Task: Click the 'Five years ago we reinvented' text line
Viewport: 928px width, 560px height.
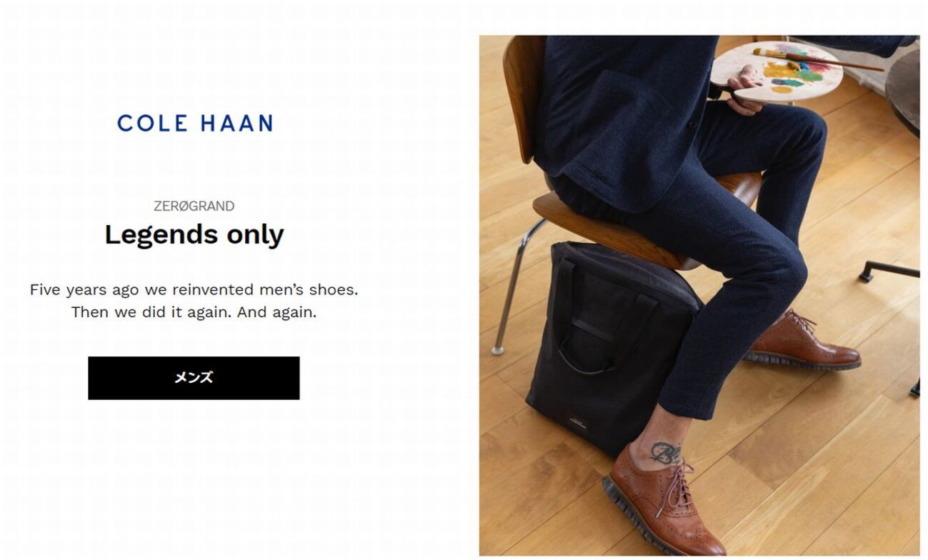Action: 194,289
